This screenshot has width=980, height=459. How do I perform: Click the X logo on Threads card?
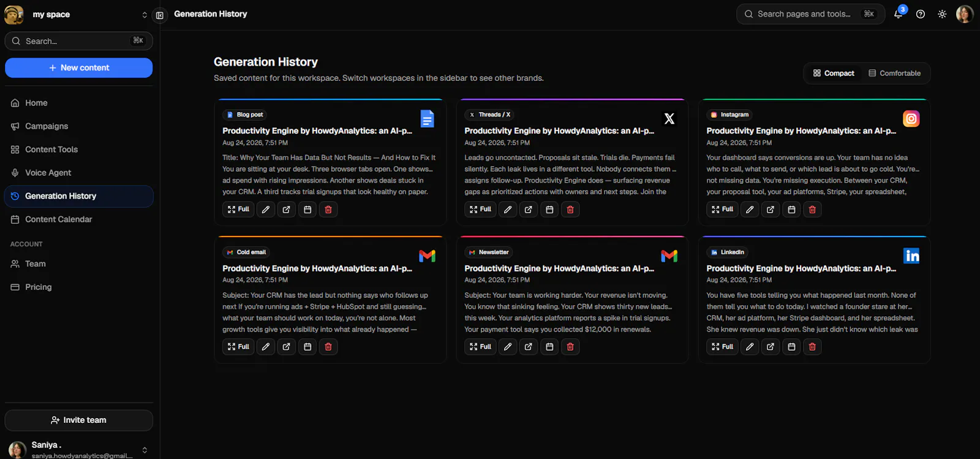point(669,118)
